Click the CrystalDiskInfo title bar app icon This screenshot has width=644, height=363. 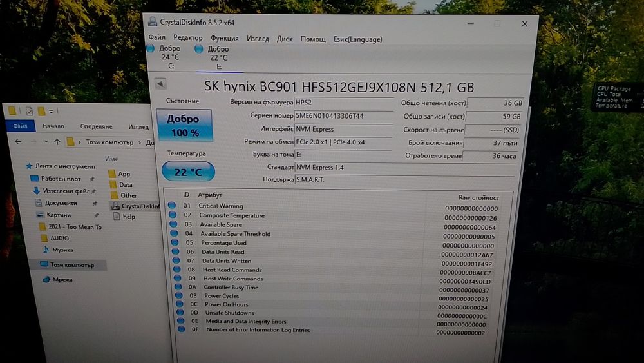153,21
